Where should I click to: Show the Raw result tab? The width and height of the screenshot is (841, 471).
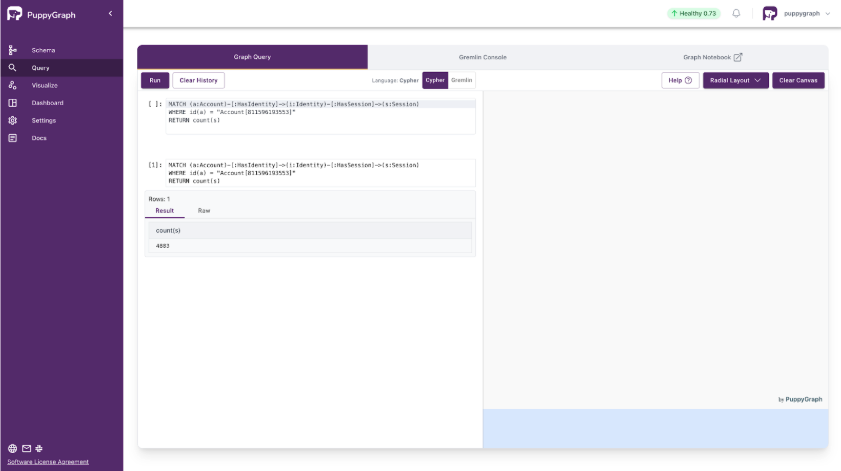pos(204,211)
